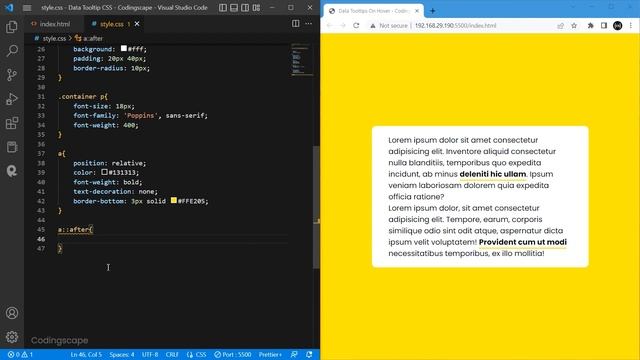640x360 pixels.
Task: Select a::after symbol in the breadcrumb
Action: (x=89, y=38)
